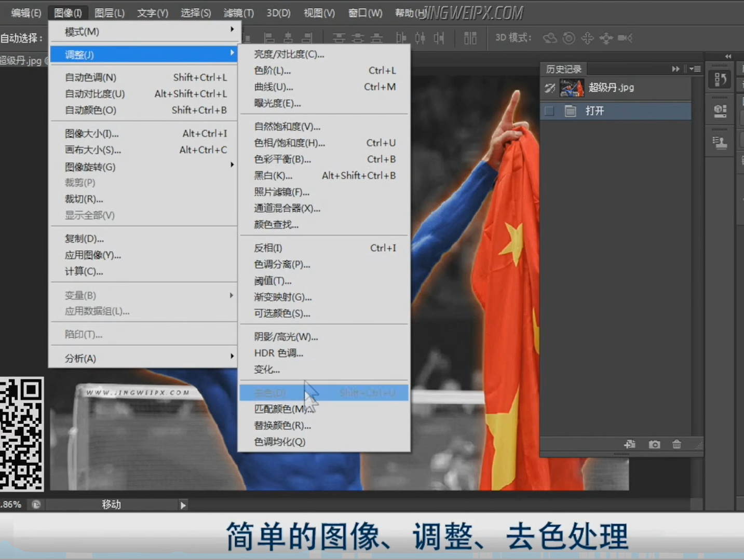Select the 打开 history state row

[x=616, y=111]
